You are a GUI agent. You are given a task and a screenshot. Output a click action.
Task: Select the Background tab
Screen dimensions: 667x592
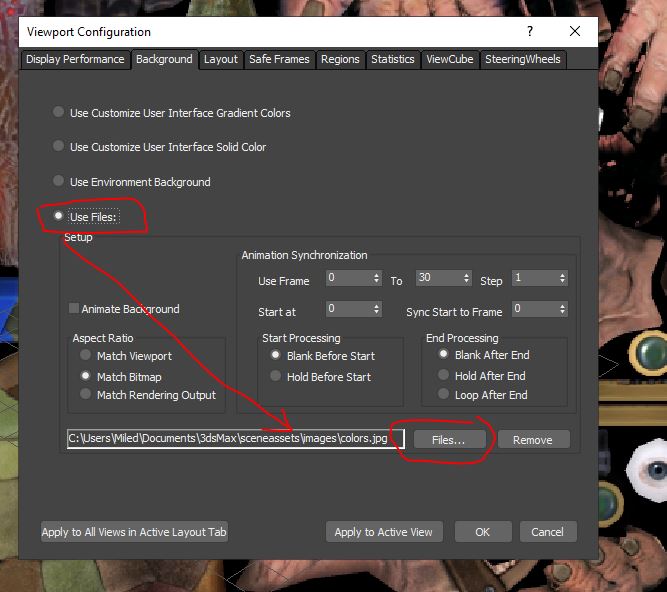tap(164, 59)
